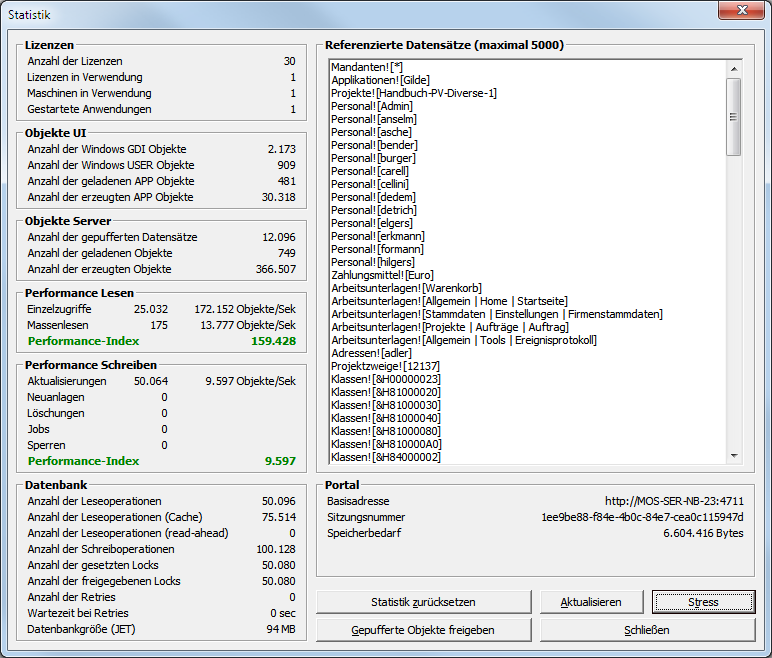Click Gepufferte Objekte freigeben button
Image resolution: width=772 pixels, height=658 pixels.
(x=421, y=630)
